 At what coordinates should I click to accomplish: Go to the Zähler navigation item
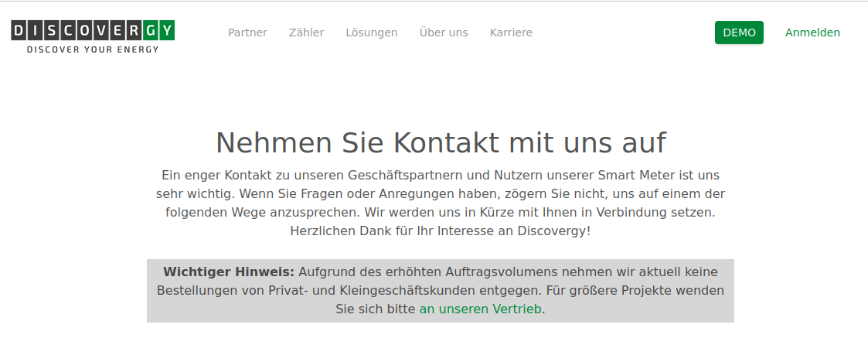tap(306, 32)
